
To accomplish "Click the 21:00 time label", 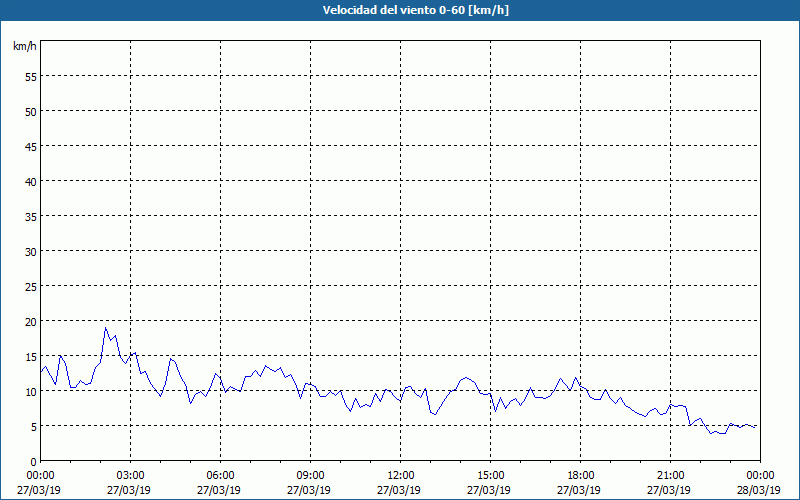I will (670, 476).
